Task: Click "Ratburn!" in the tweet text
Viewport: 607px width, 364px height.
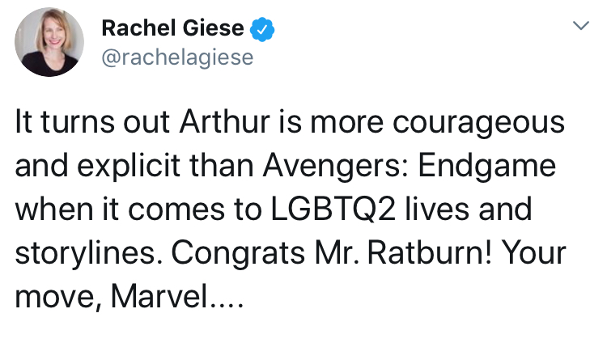Action: pos(429,253)
